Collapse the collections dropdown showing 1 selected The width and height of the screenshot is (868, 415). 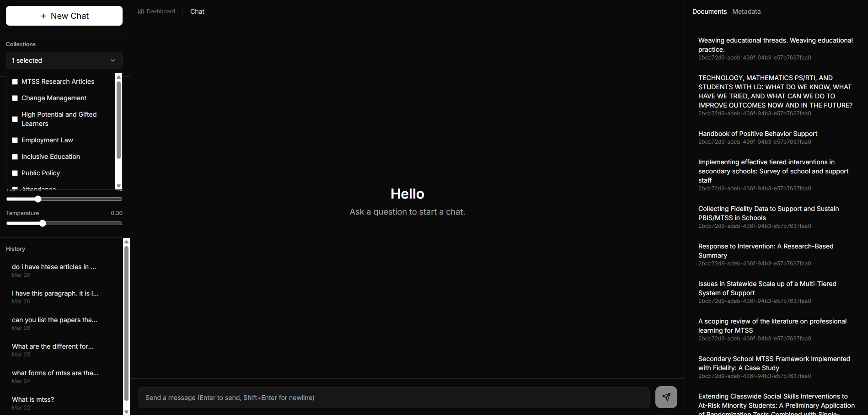64,60
